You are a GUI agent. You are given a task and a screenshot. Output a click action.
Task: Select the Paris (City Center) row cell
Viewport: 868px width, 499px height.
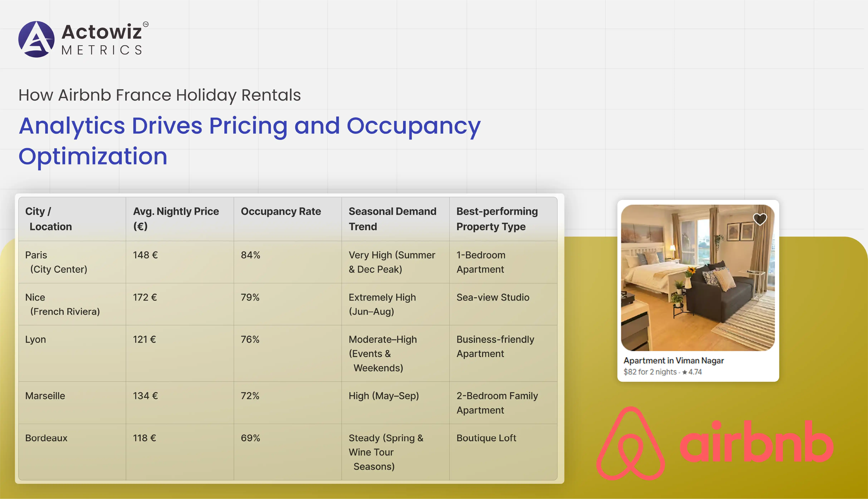click(56, 262)
